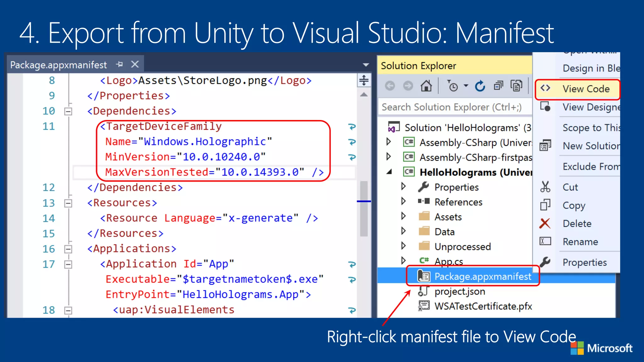
Task: Pin the Package.appxmanifest editor tab
Action: tap(119, 64)
